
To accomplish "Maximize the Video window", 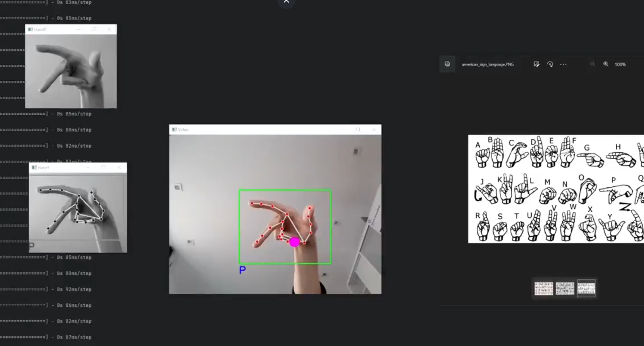I will 358,129.
